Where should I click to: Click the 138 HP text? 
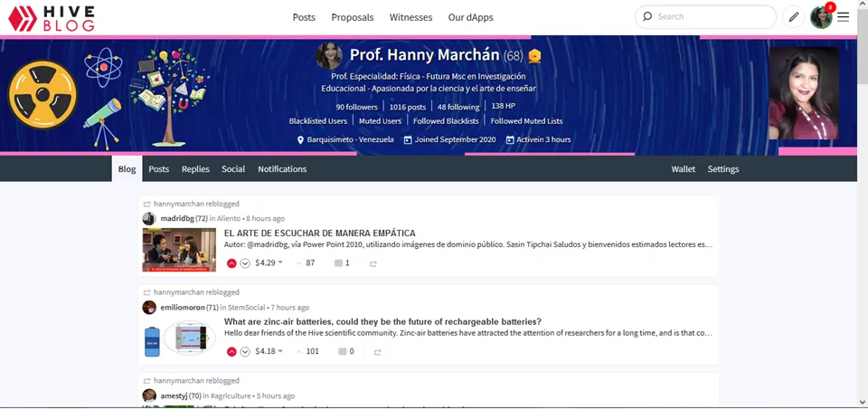click(504, 106)
